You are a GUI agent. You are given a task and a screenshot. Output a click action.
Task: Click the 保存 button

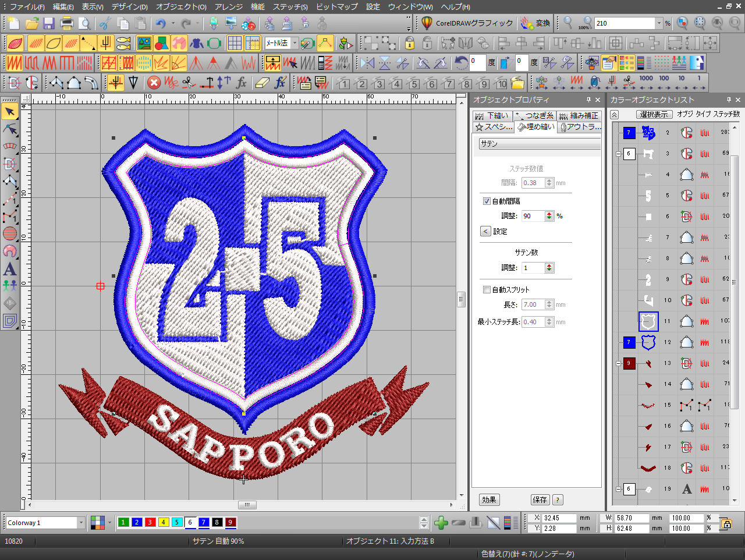(540, 500)
